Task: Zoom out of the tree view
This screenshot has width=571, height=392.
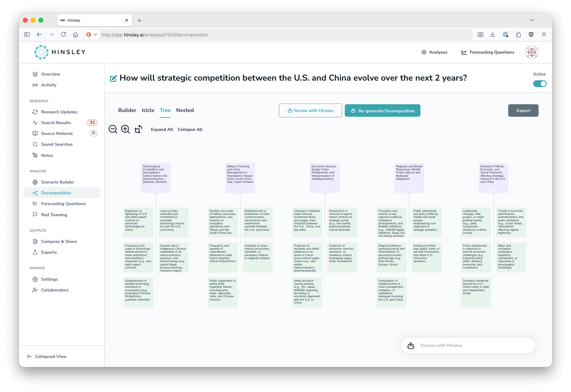Action: (x=113, y=129)
